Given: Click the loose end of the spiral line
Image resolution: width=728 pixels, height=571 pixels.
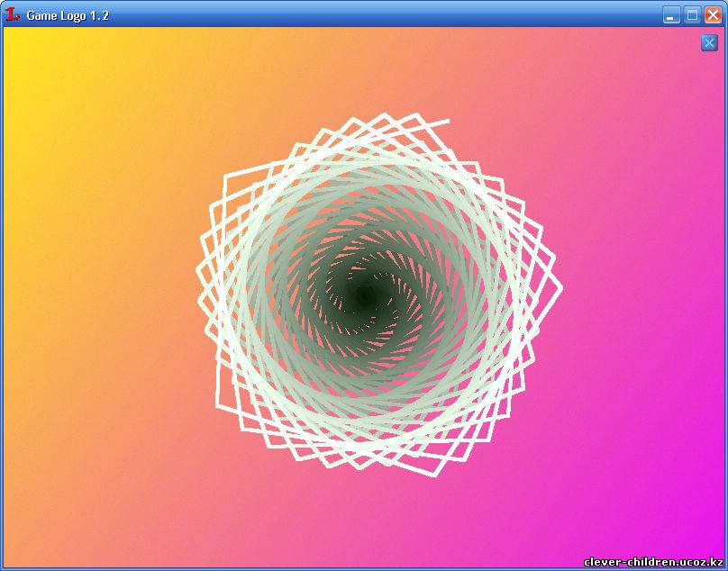Looking at the screenshot, I should pyautogui.click(x=447, y=121).
